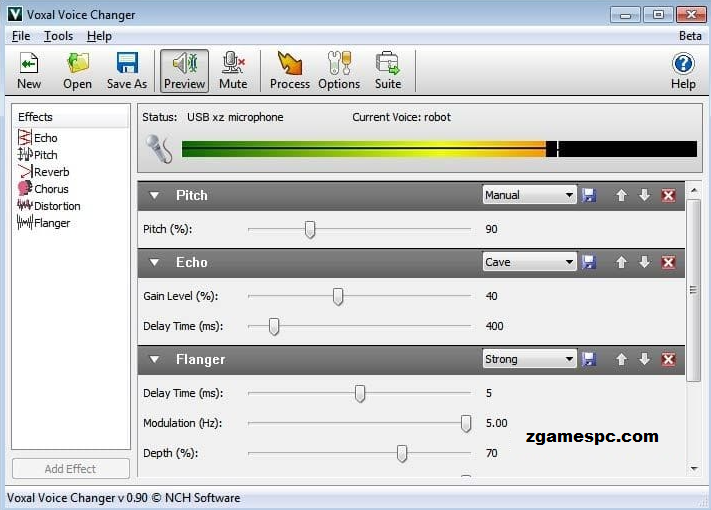This screenshot has height=510, width=711.
Task: Click the Echo Gain Level slider handle
Action: tap(338, 296)
